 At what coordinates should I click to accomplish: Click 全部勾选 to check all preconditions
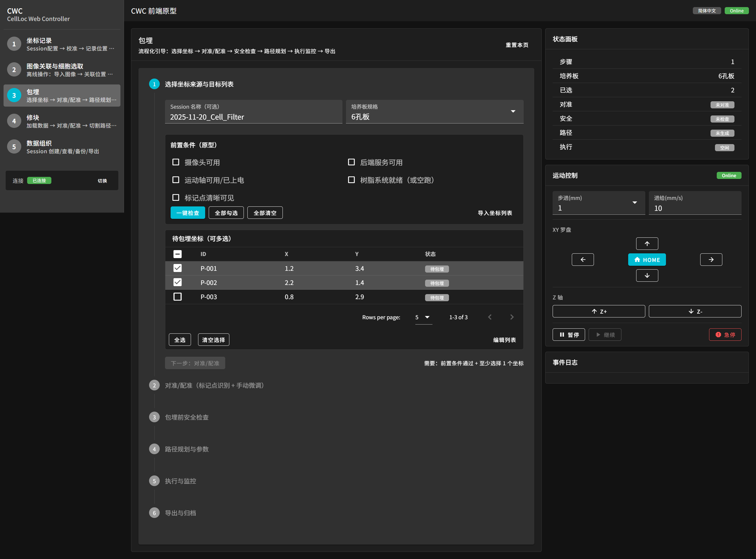[x=226, y=213]
